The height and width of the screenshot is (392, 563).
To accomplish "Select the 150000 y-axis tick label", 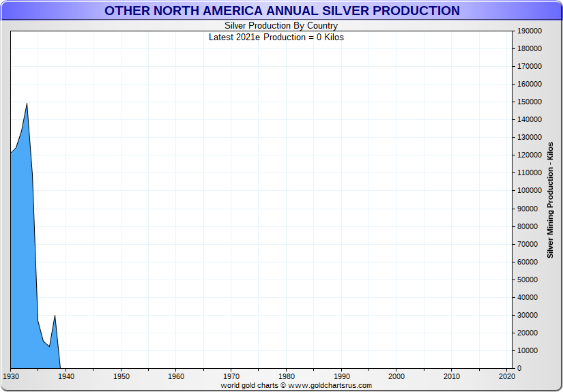I will pyautogui.click(x=529, y=102).
